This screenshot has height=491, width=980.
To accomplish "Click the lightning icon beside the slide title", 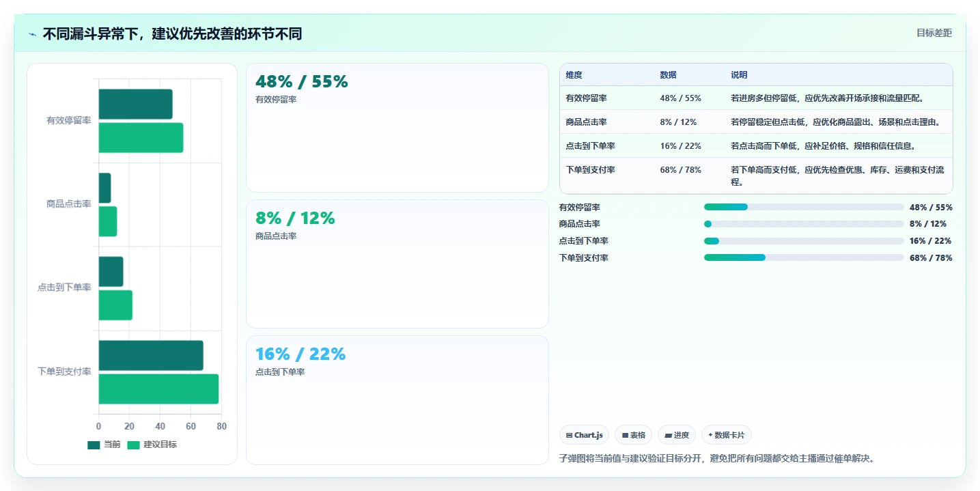I will (x=33, y=34).
